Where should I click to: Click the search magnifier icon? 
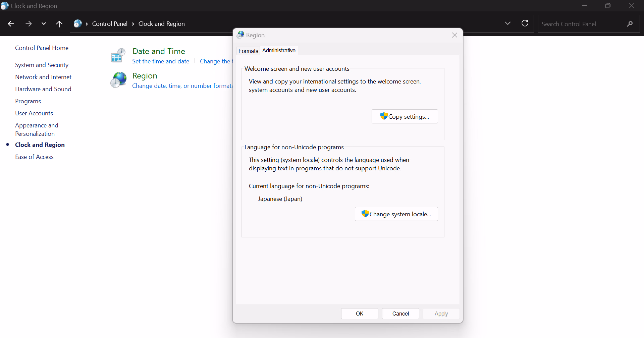coord(630,24)
